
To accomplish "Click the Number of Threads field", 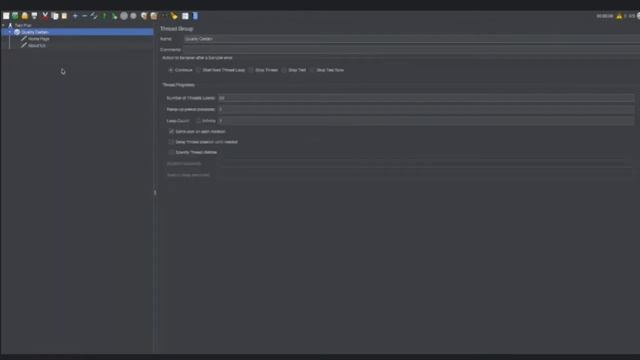I will pos(426,98).
